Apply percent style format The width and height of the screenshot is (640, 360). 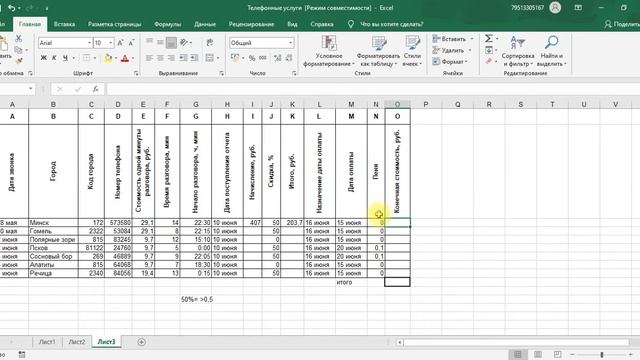coord(252,58)
